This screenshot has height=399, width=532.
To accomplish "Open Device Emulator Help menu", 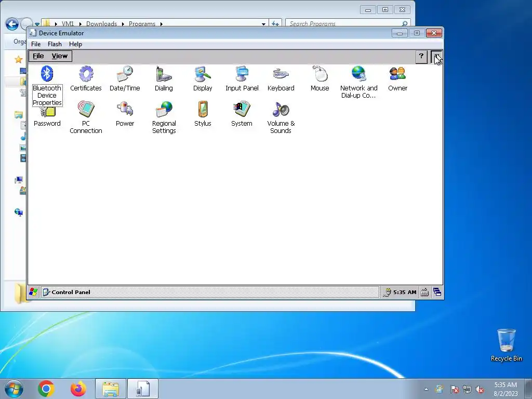I will tap(75, 44).
